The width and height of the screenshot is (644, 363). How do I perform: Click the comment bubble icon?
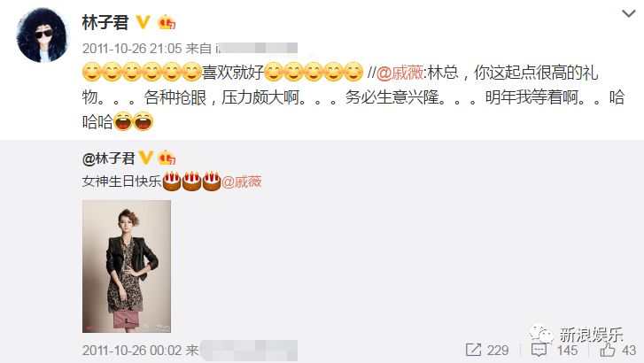(539, 351)
